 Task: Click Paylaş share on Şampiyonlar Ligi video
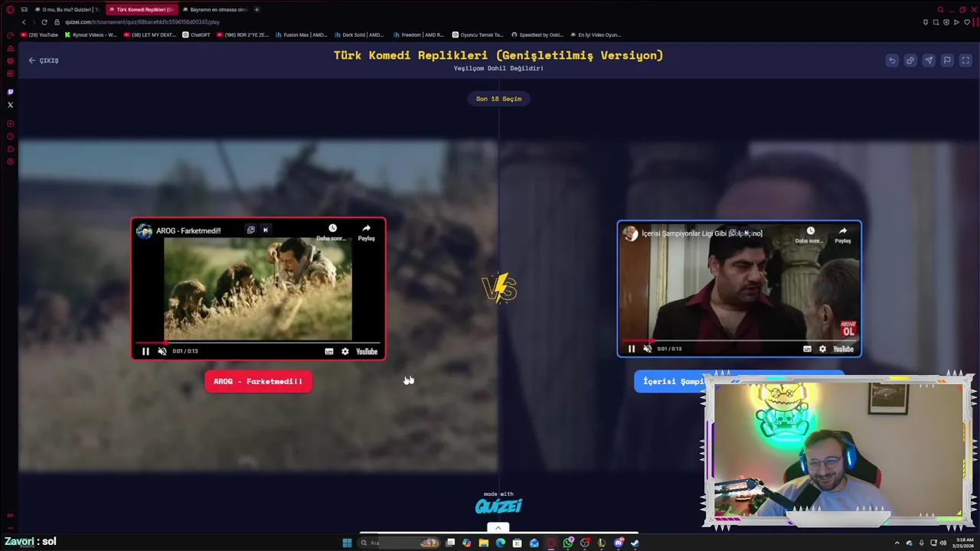coord(842,235)
